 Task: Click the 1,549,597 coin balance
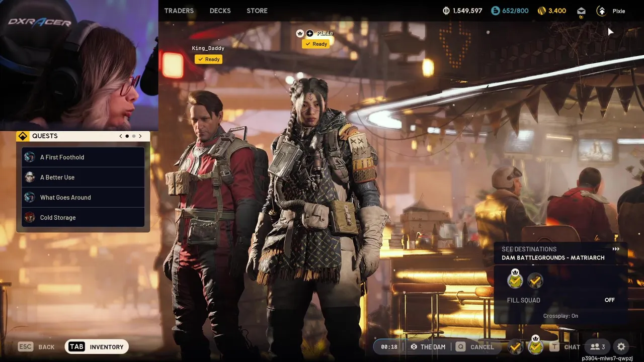tap(467, 11)
